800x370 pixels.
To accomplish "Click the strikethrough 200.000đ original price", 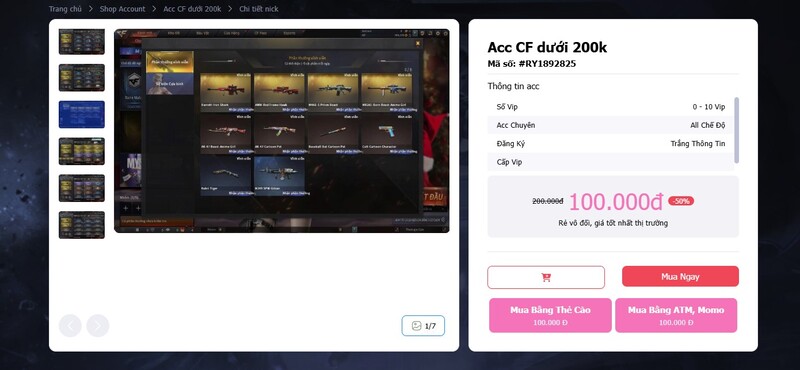I will (x=547, y=201).
